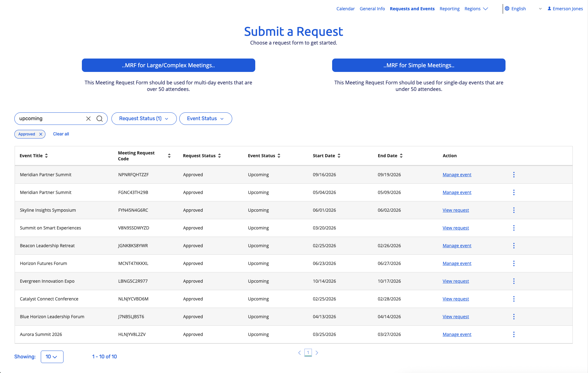The image size is (588, 373).
Task: Remove the Approved filter chip
Action: [41, 134]
